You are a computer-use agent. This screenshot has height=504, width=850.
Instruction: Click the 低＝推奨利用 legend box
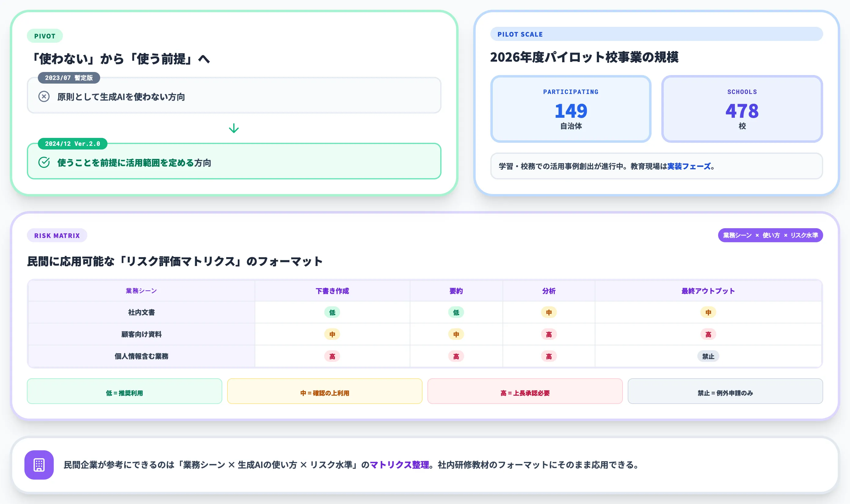click(x=124, y=391)
